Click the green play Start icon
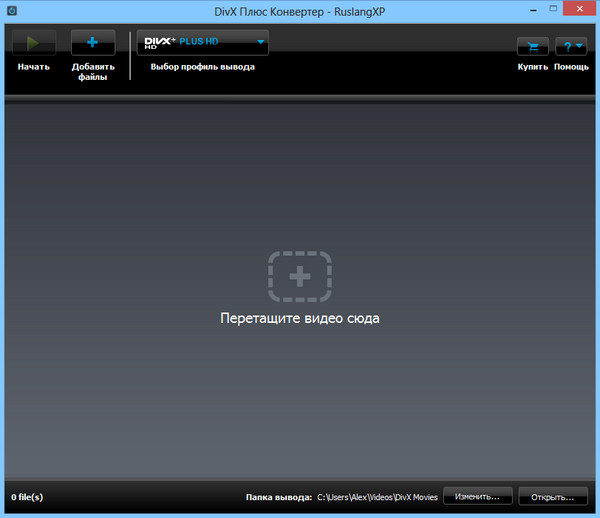This screenshot has width=600, height=518. pyautogui.click(x=33, y=43)
